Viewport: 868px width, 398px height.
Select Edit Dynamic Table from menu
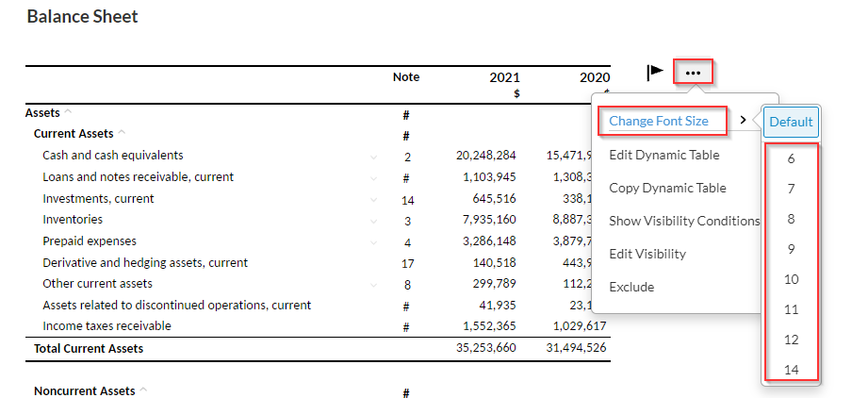[663, 155]
